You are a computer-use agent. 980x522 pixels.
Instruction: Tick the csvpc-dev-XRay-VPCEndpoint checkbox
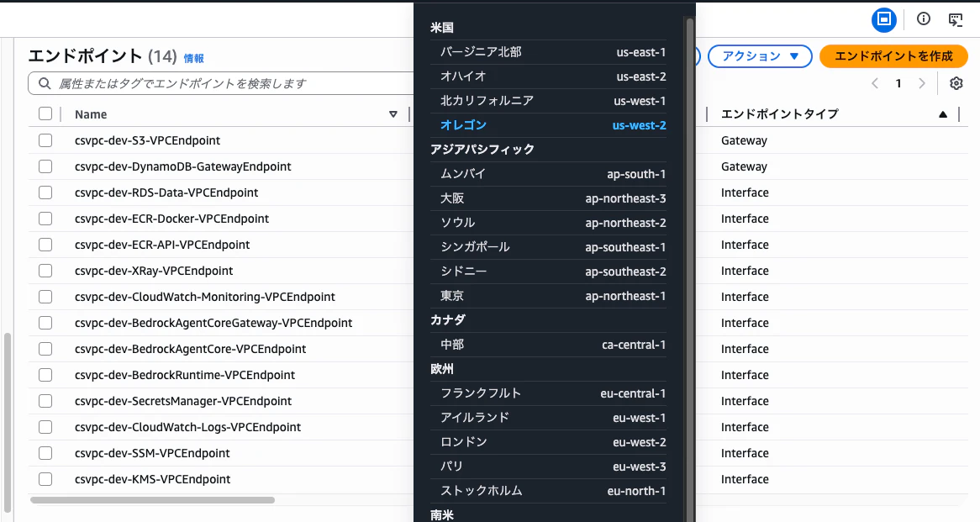pyautogui.click(x=45, y=271)
